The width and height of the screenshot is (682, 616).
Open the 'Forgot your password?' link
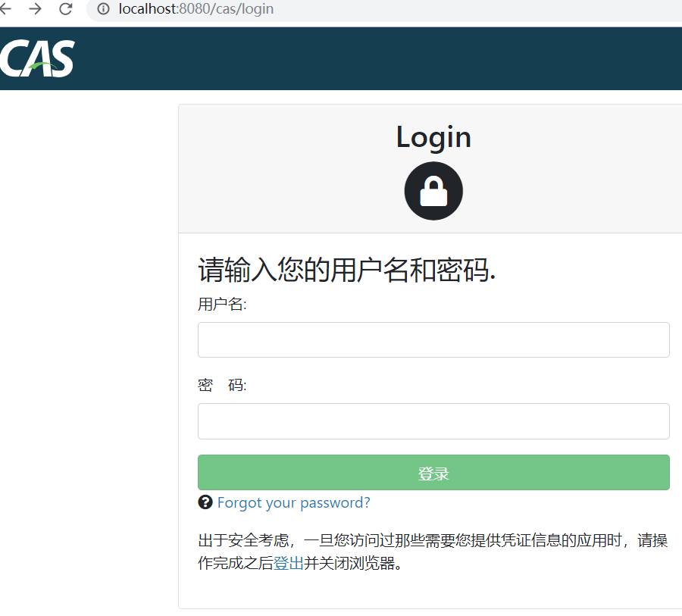[293, 502]
